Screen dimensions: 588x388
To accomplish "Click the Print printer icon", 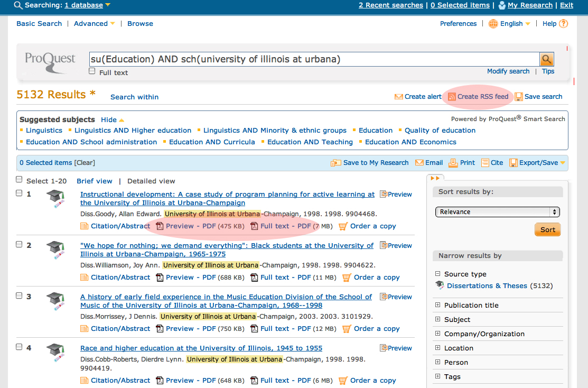I will point(453,162).
